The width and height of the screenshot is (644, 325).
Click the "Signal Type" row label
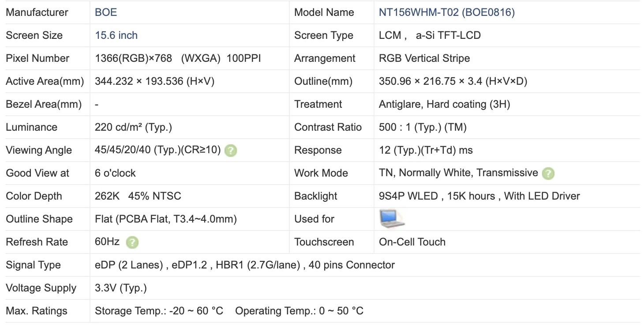pyautogui.click(x=33, y=265)
